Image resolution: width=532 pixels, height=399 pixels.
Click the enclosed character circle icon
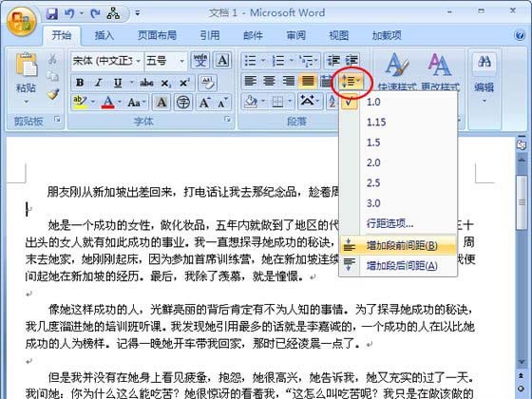click(183, 103)
